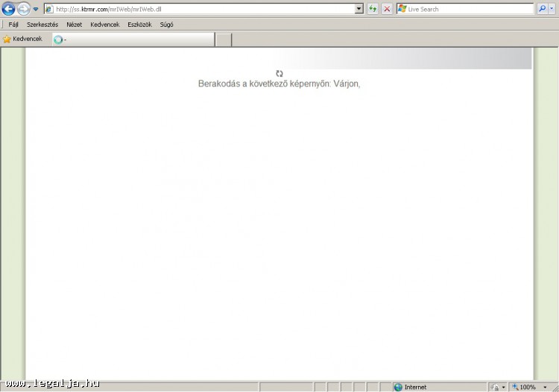Screen dimensions: 559x392
Task: Open the Fájl menu
Action: (13, 25)
